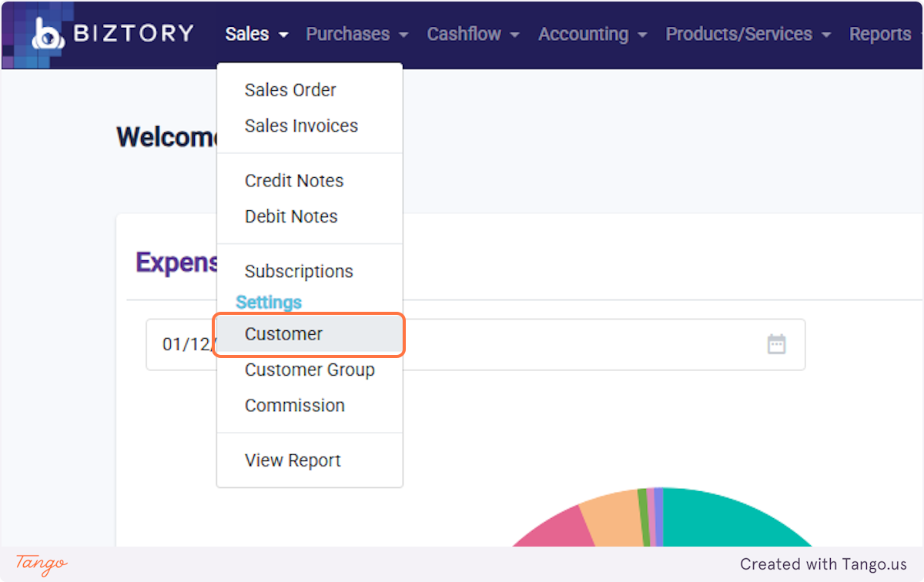
Task: Open the Accounting dropdown
Action: (x=592, y=34)
